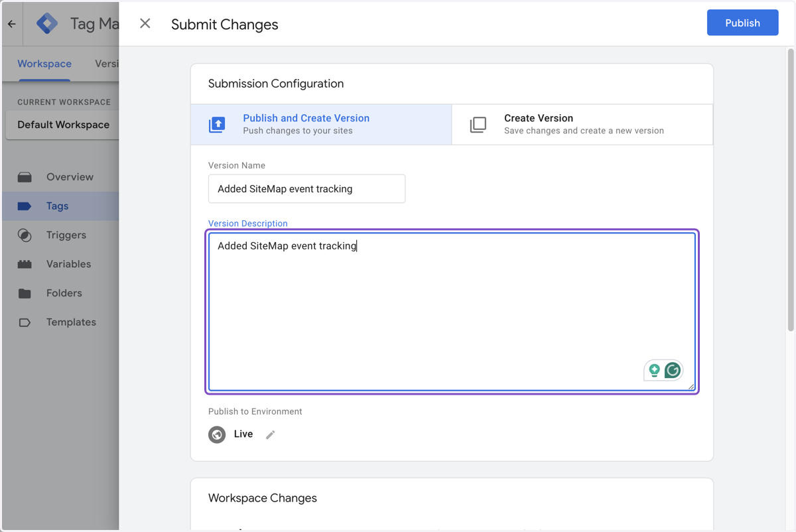Click the Version Description label
The width and height of the screenshot is (796, 532).
(248, 224)
